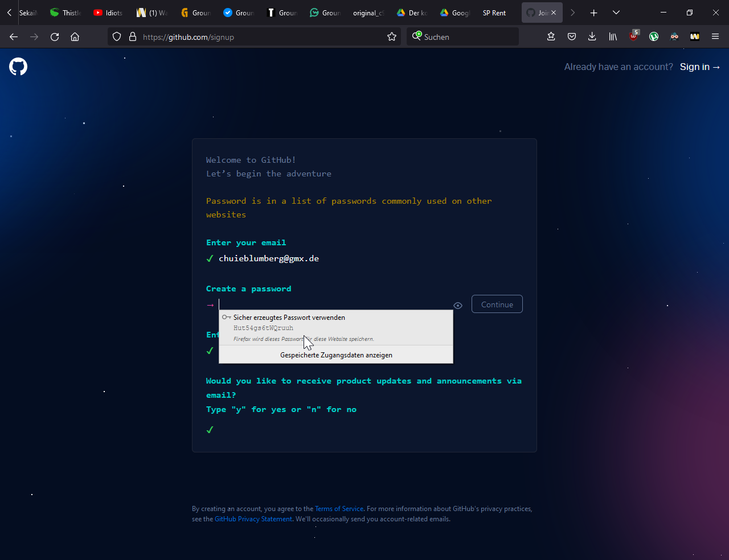Click the GitHub Octocat logo
This screenshot has height=560, width=729.
18,67
